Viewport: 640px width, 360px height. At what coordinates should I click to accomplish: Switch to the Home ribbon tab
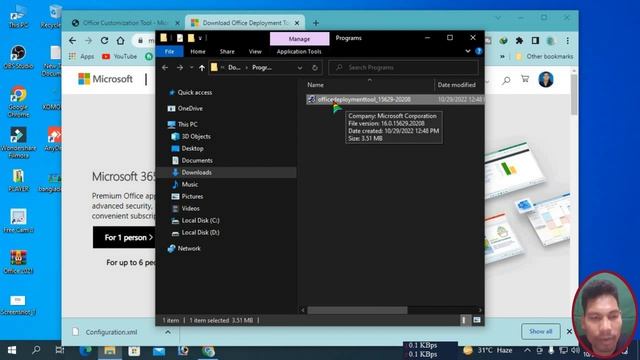click(x=198, y=51)
